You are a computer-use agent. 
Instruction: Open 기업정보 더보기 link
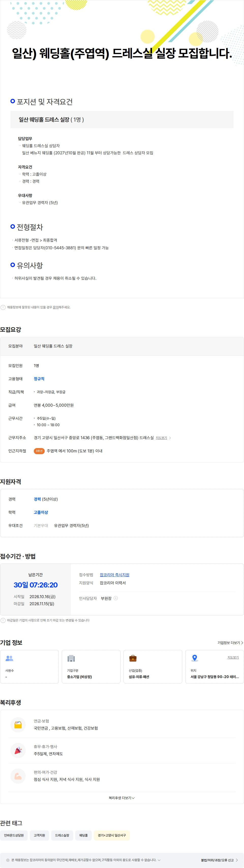coord(230,643)
